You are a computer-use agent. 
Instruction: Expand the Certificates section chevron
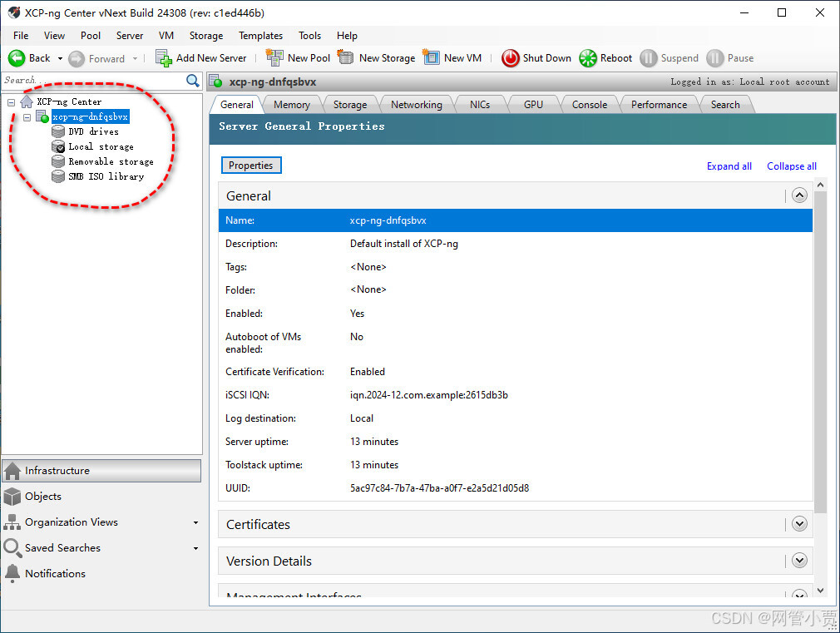tap(799, 524)
